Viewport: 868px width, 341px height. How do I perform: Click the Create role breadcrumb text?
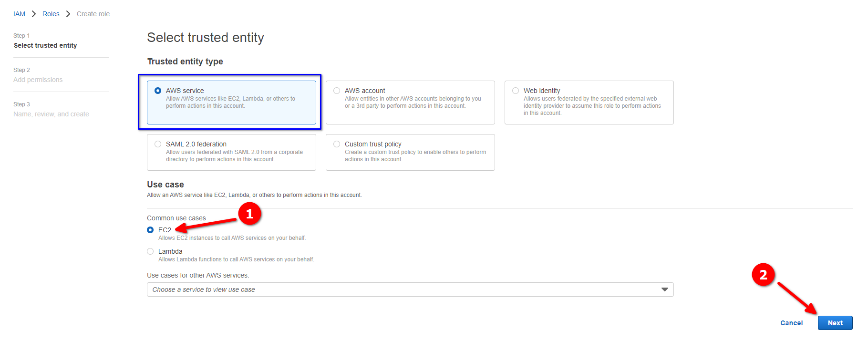93,14
